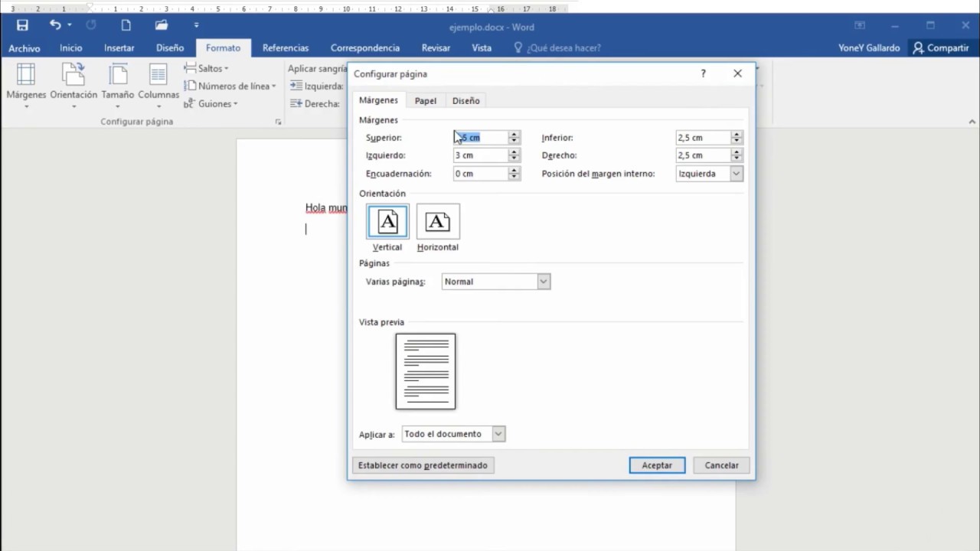Viewport: 980px width, 551px height.
Task: Open the dialog help question mark
Action: pos(703,73)
